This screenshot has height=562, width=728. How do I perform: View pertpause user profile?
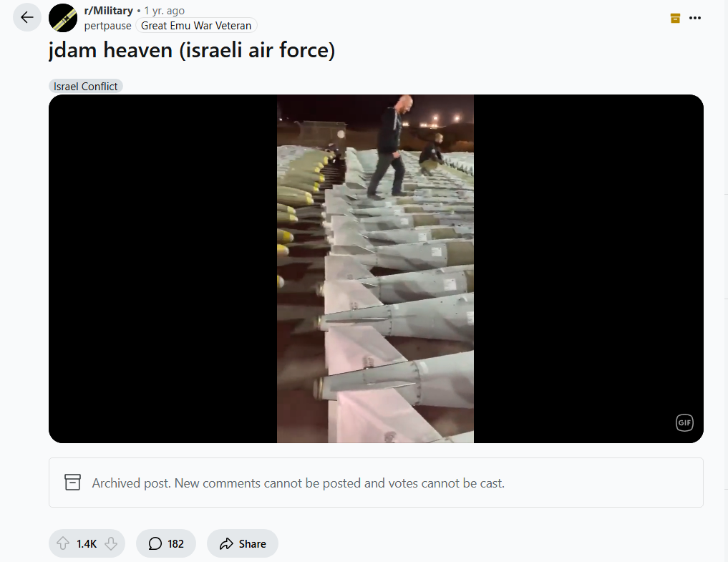tap(107, 26)
